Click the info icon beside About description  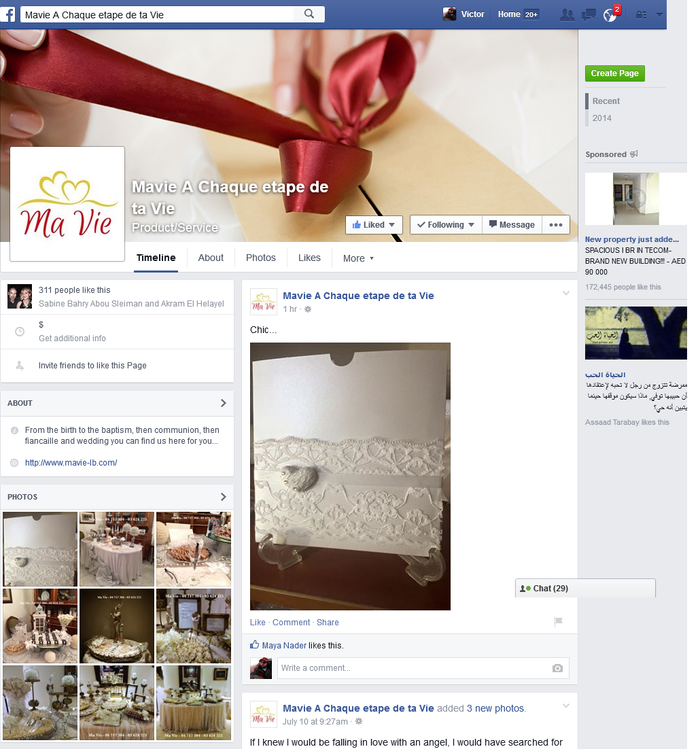pyautogui.click(x=14, y=430)
